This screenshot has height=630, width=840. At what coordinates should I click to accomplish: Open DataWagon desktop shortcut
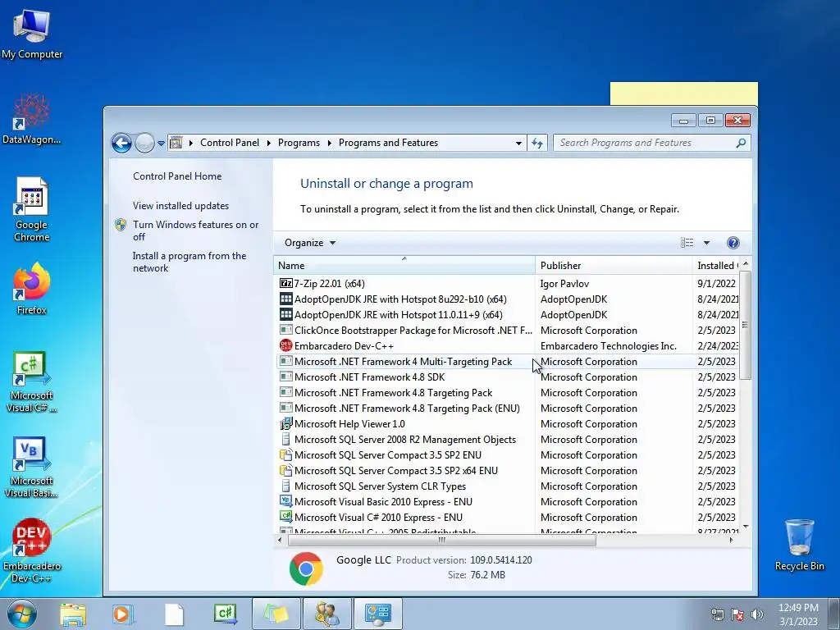pos(32,119)
